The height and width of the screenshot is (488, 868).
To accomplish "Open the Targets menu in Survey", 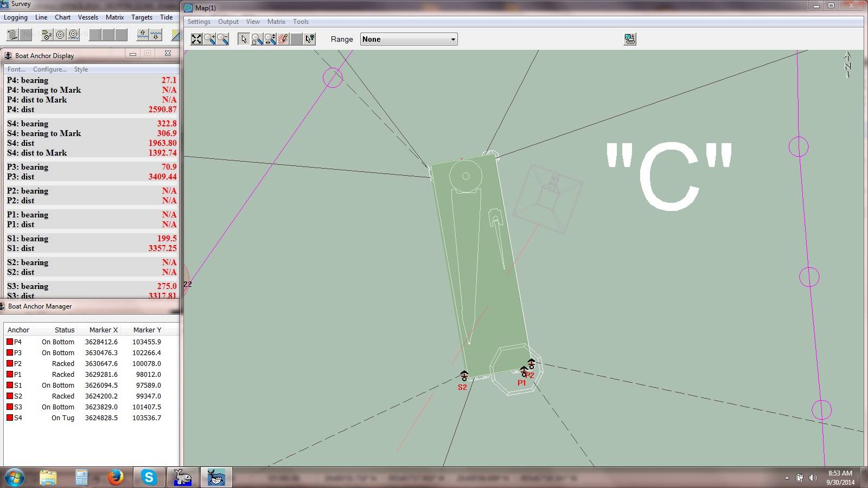I will click(142, 17).
